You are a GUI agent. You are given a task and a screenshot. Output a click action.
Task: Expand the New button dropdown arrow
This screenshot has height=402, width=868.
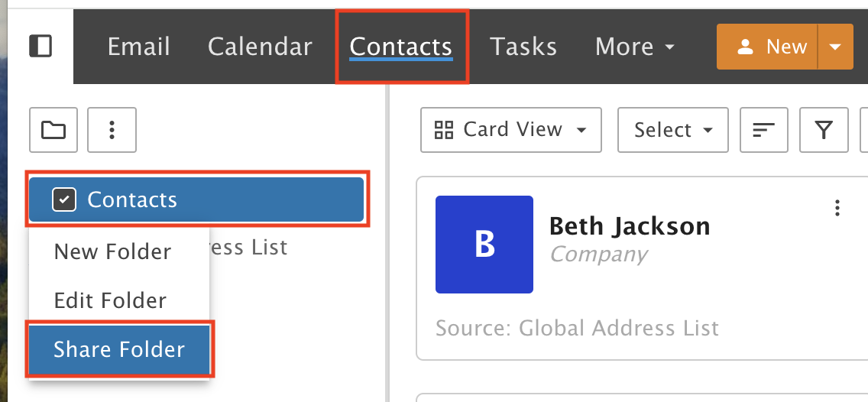tap(835, 47)
